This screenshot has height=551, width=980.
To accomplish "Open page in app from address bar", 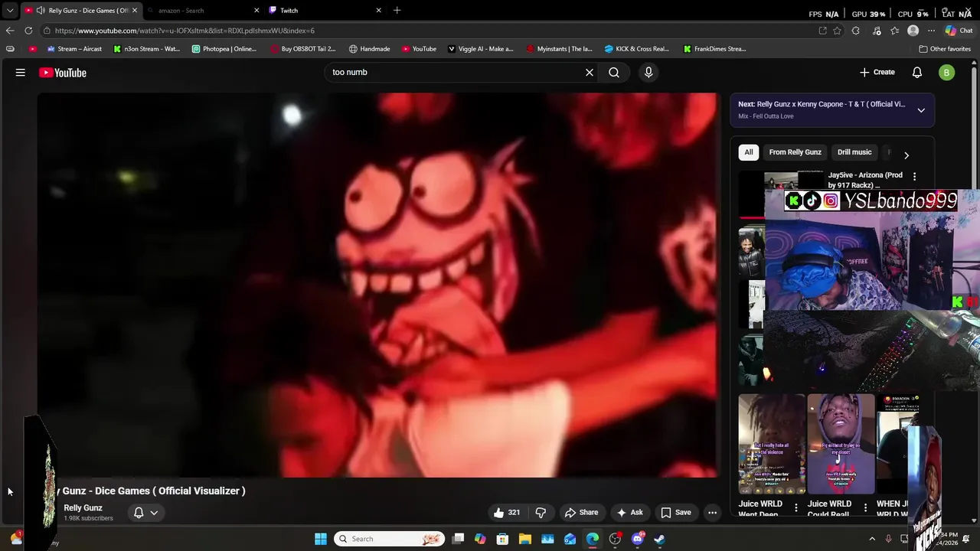I will tap(822, 31).
